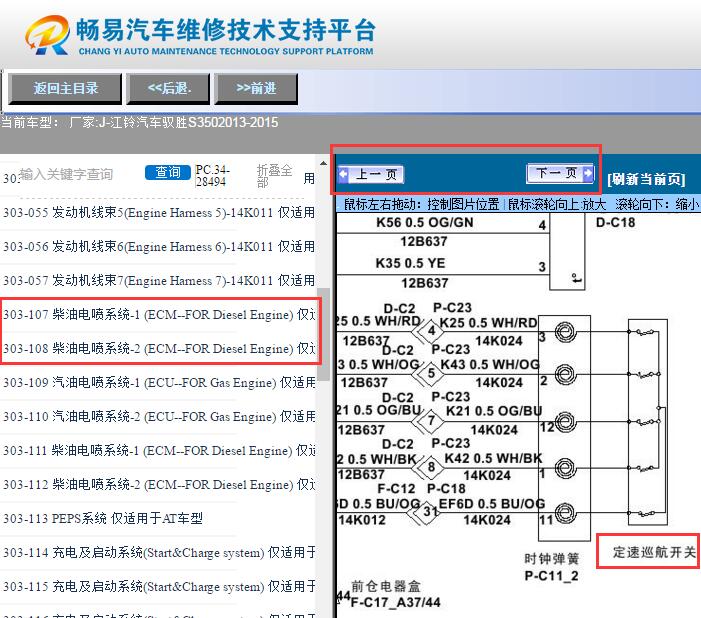This screenshot has height=618, width=701.
Task: Click clock spring coil at pin 11
Action: click(x=565, y=512)
